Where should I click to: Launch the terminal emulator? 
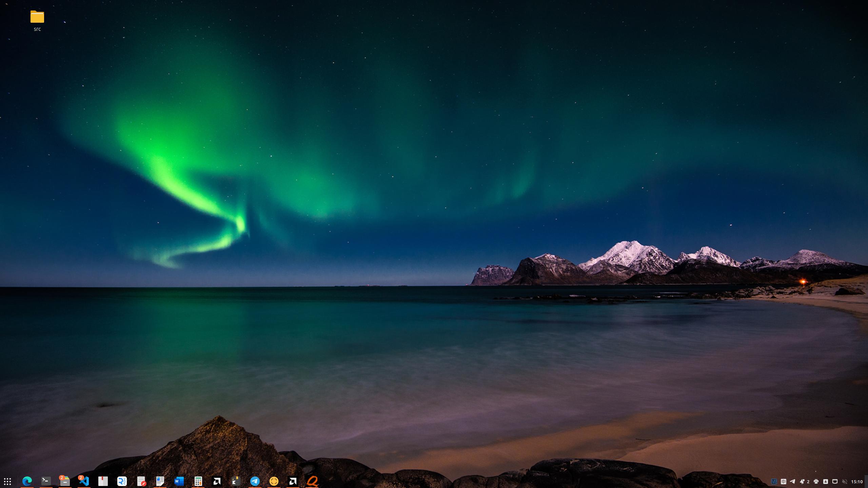[x=46, y=481]
